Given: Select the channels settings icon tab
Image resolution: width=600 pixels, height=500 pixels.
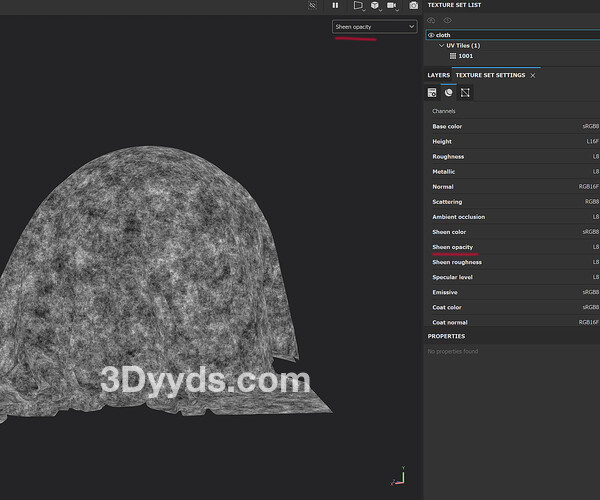Looking at the screenshot, I should (x=449, y=92).
